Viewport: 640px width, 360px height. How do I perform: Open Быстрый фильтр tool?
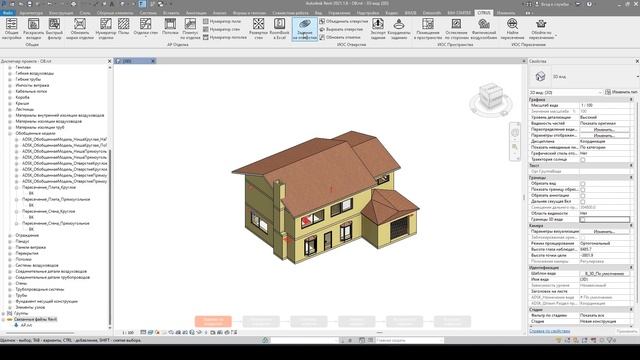click(54, 29)
